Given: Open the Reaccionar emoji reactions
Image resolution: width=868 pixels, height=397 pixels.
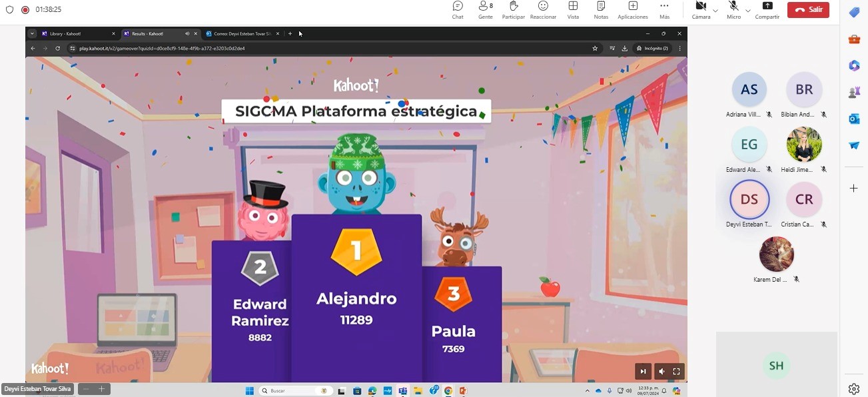Looking at the screenshot, I should (x=543, y=10).
